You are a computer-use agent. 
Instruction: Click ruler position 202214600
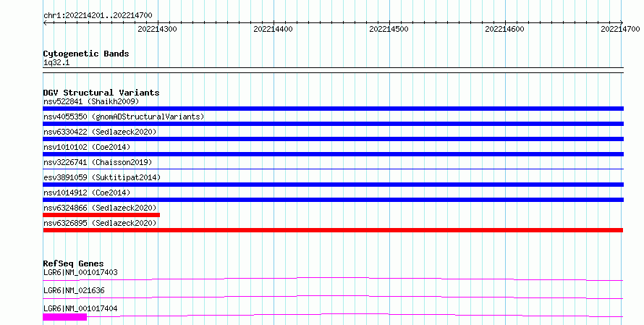pyautogui.click(x=505, y=29)
